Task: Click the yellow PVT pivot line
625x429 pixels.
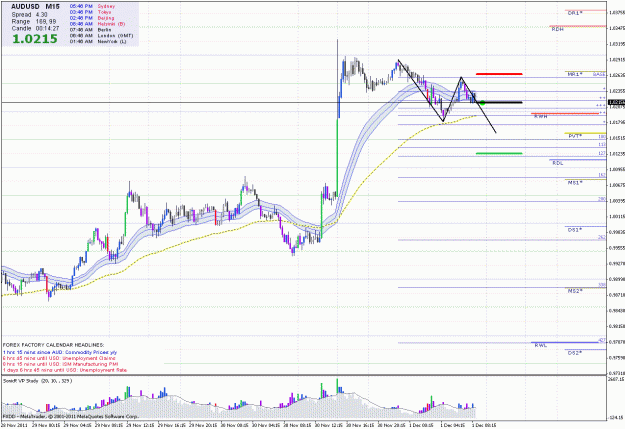Action: pos(585,133)
